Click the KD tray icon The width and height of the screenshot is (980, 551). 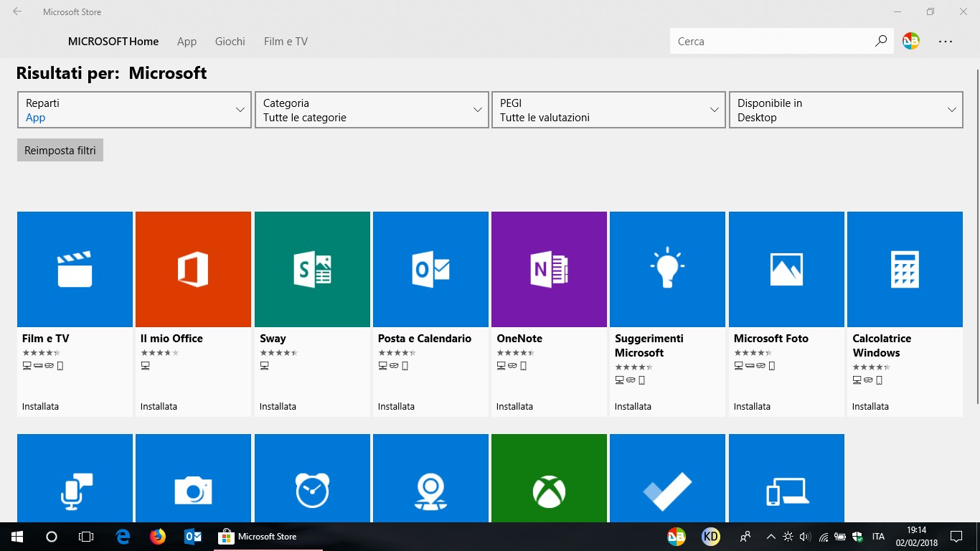(710, 536)
